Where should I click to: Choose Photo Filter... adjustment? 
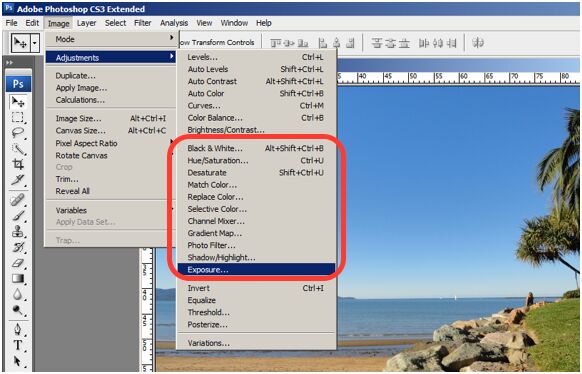tap(256, 245)
